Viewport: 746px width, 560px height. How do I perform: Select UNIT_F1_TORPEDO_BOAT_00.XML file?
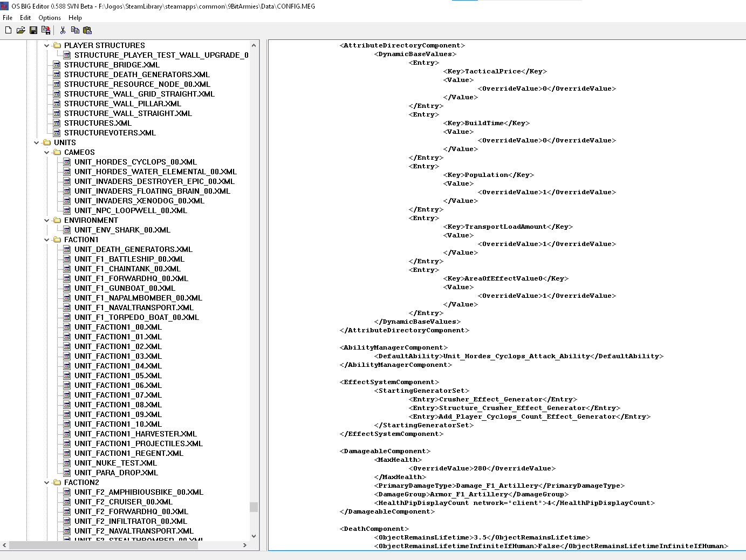coord(136,317)
